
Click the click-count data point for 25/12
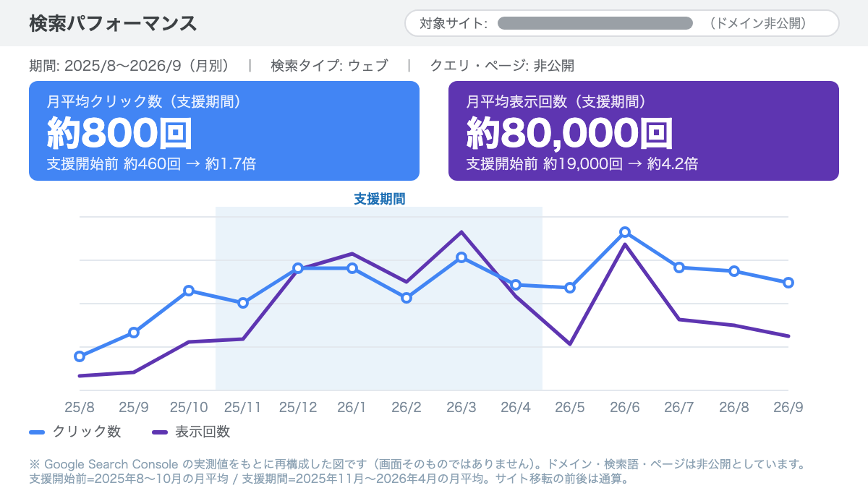click(x=298, y=268)
